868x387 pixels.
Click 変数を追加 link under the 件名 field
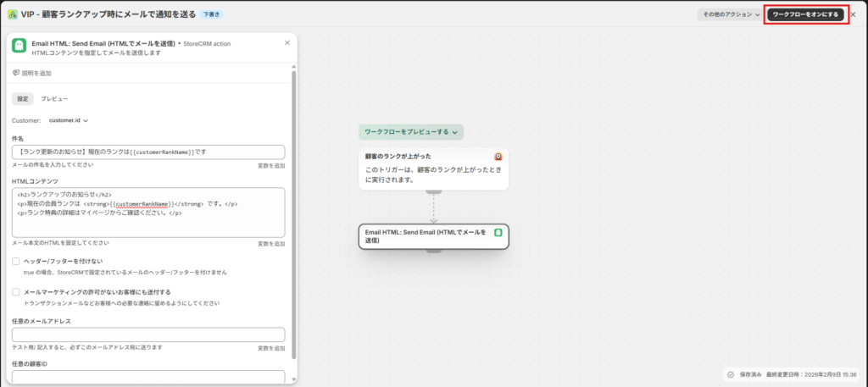pos(270,165)
